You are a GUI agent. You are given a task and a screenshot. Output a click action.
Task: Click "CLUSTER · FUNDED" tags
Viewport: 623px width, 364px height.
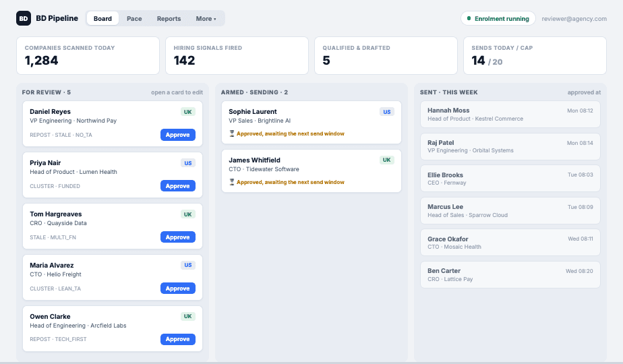pyautogui.click(x=55, y=186)
